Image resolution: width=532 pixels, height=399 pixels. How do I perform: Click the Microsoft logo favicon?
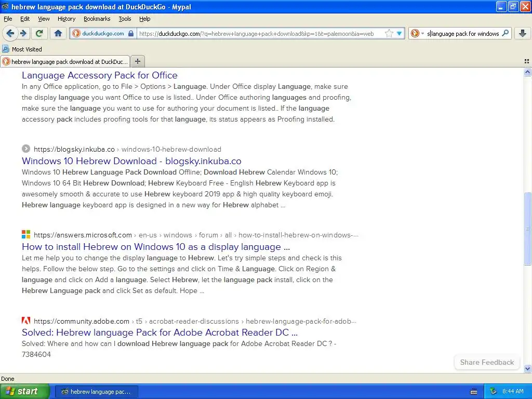tap(26, 234)
